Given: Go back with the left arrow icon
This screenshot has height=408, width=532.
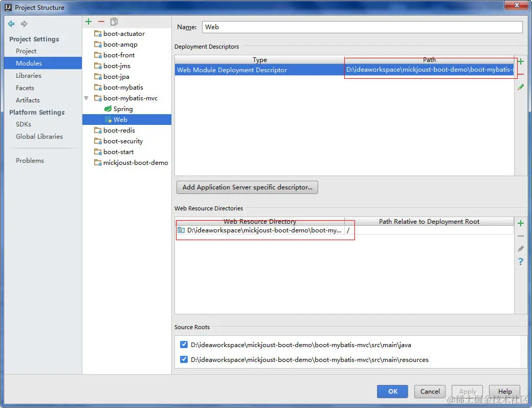Looking at the screenshot, I should [x=11, y=24].
